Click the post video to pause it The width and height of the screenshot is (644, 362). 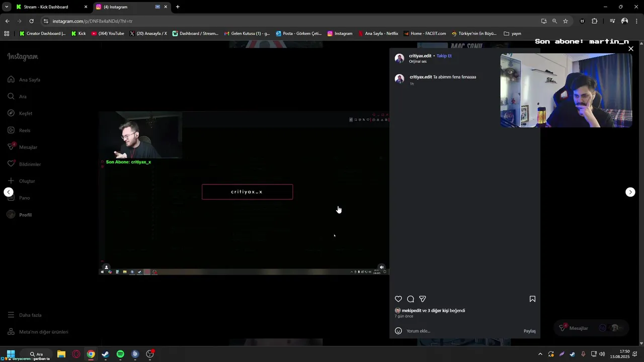(x=244, y=193)
